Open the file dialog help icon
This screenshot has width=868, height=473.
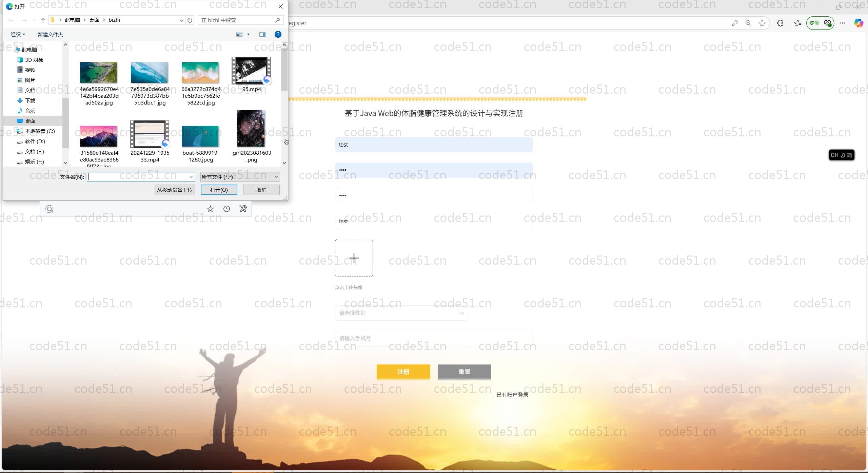[x=278, y=34]
